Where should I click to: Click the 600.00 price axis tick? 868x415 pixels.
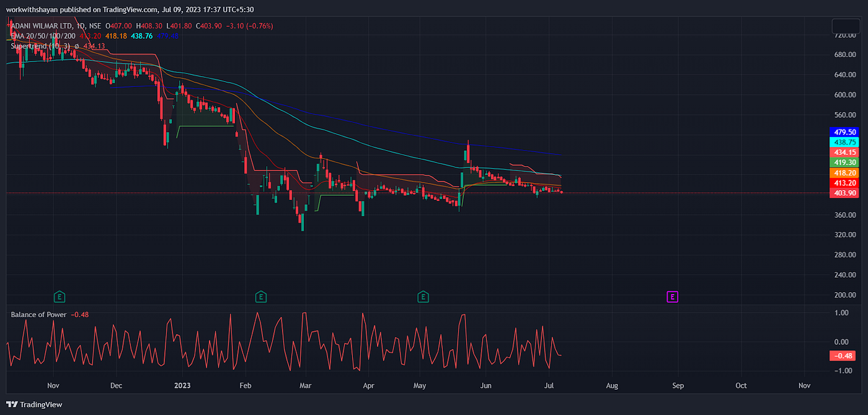point(845,95)
